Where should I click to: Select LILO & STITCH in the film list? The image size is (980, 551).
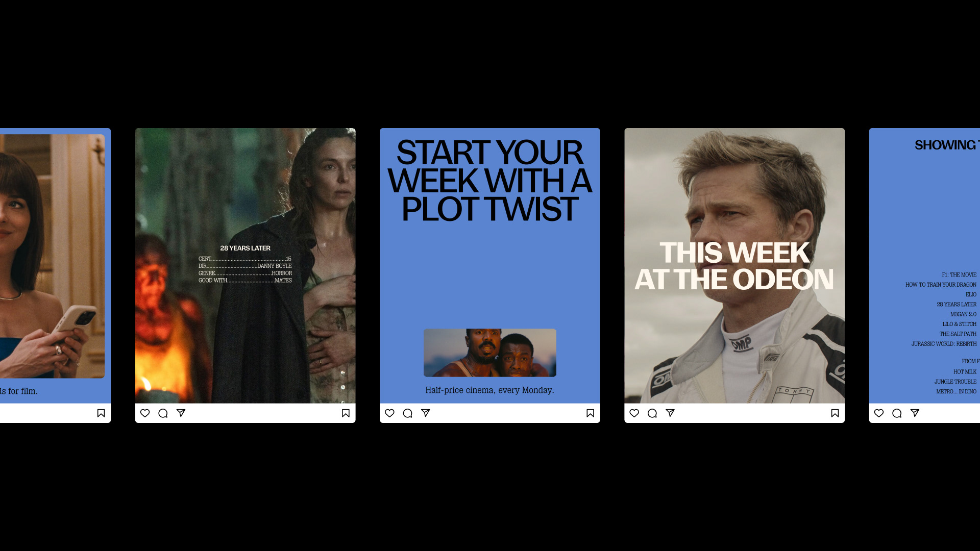(x=959, y=324)
